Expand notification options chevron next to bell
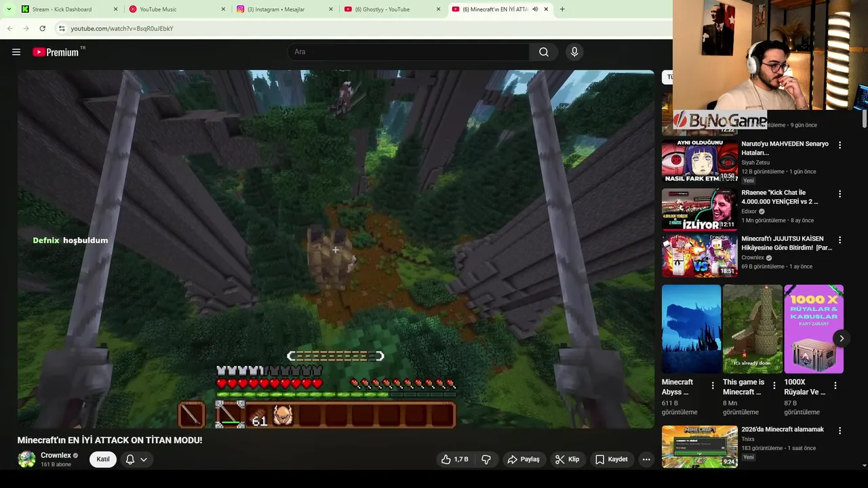The image size is (868, 488). pyautogui.click(x=144, y=460)
